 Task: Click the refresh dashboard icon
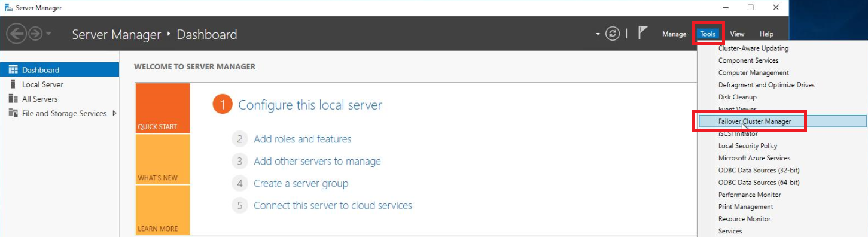[612, 34]
